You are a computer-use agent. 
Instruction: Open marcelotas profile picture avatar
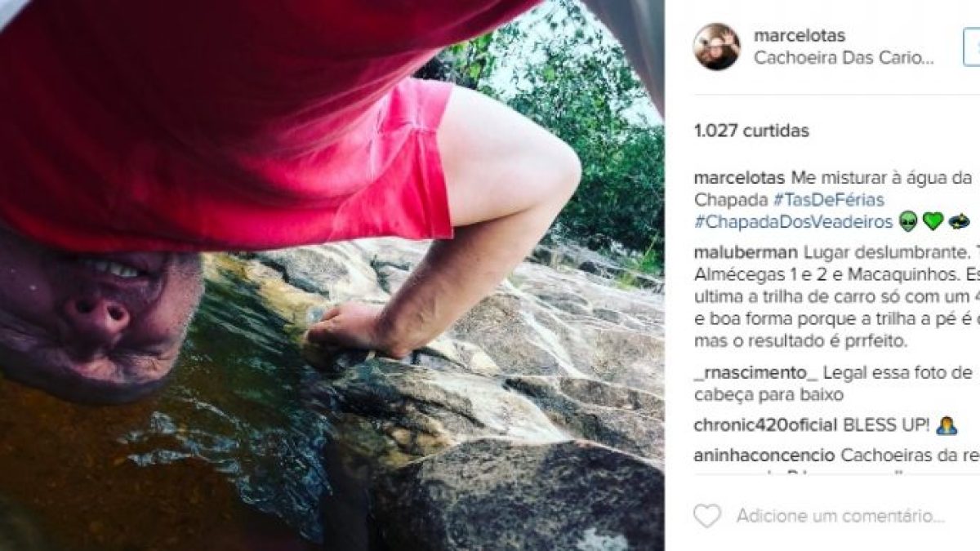716,47
